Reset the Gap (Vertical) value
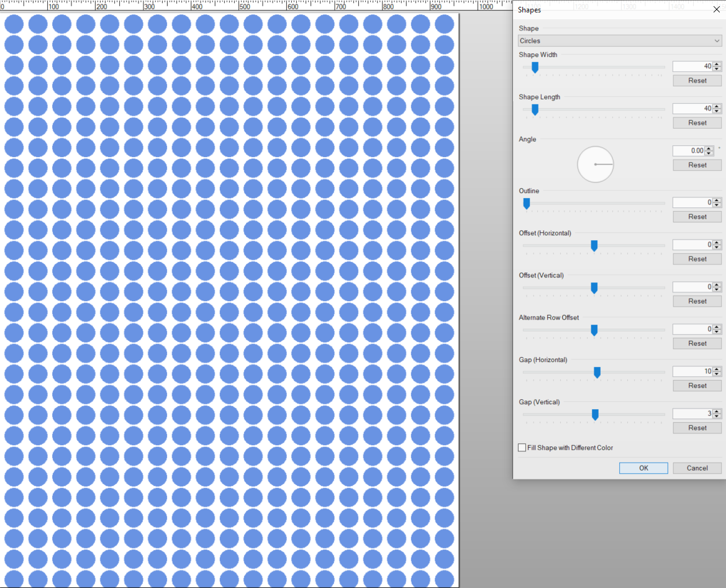Image resolution: width=726 pixels, height=588 pixels. pyautogui.click(x=697, y=428)
